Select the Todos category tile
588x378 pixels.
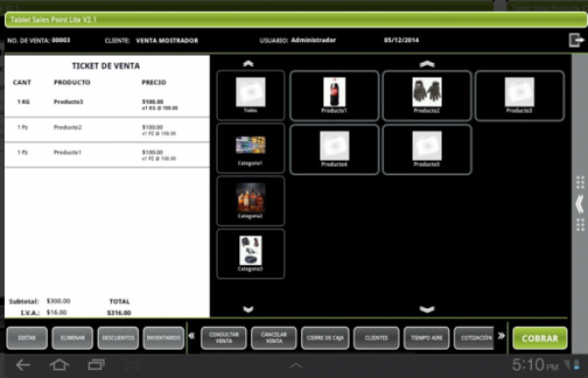point(251,95)
